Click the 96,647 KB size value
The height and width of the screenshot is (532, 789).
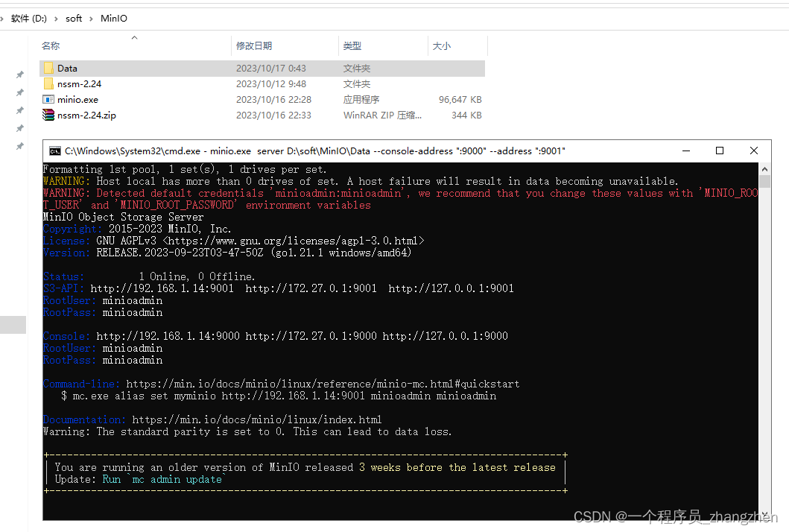460,100
